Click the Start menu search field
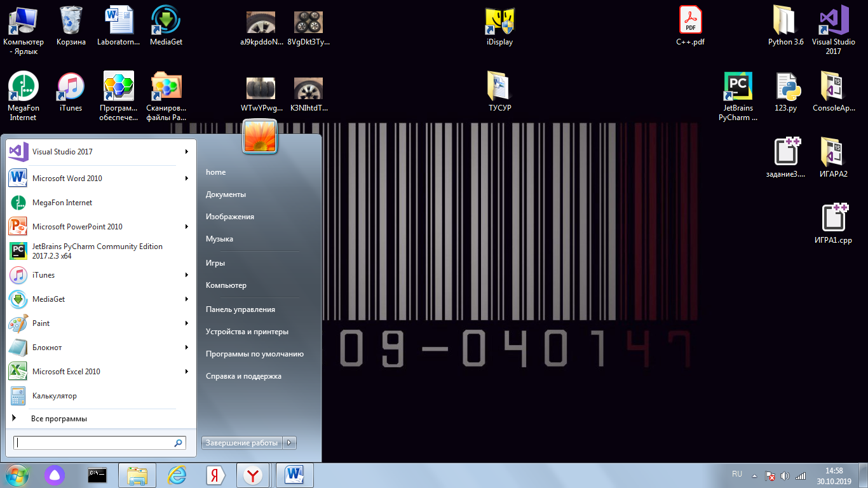This screenshot has width=868, height=488. click(x=100, y=443)
